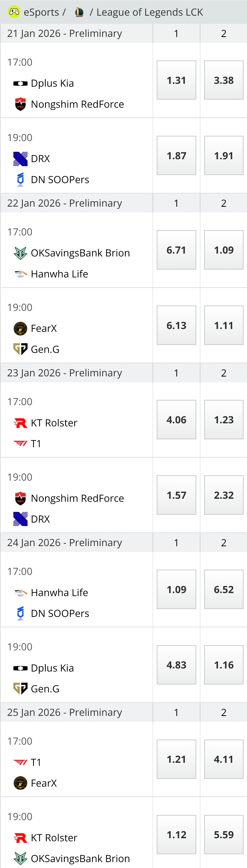Open the League of Legends LCK breadcrumb

(x=149, y=12)
